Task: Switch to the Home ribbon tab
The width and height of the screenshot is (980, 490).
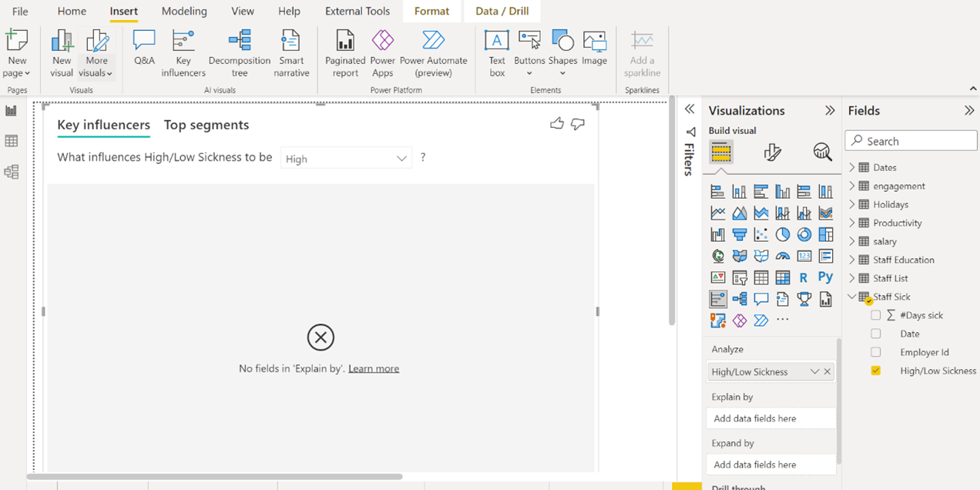Action: (72, 12)
